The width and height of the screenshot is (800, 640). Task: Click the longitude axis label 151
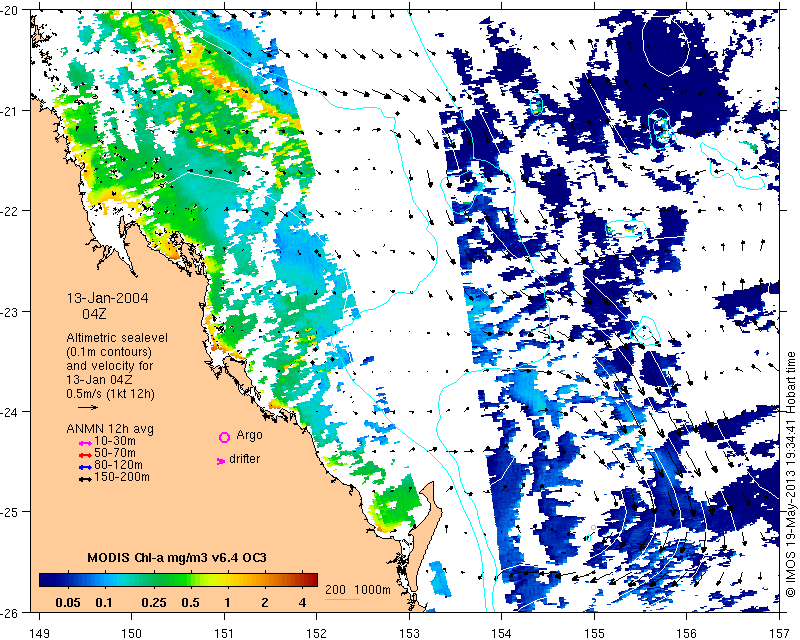point(224,633)
